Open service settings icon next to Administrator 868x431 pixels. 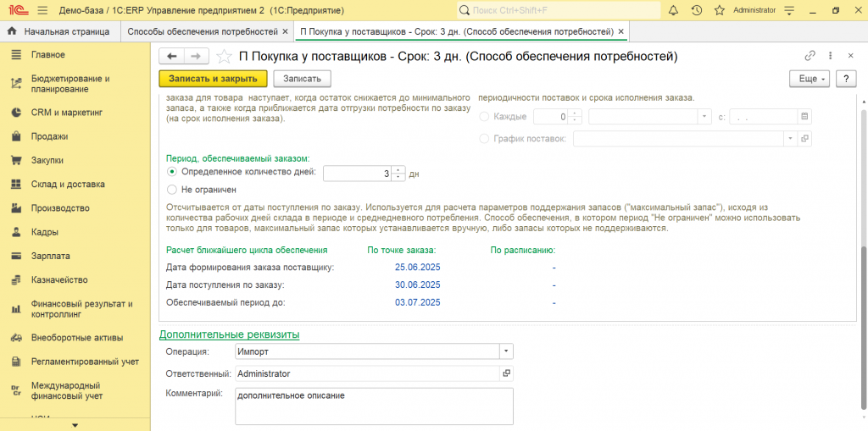pos(789,10)
